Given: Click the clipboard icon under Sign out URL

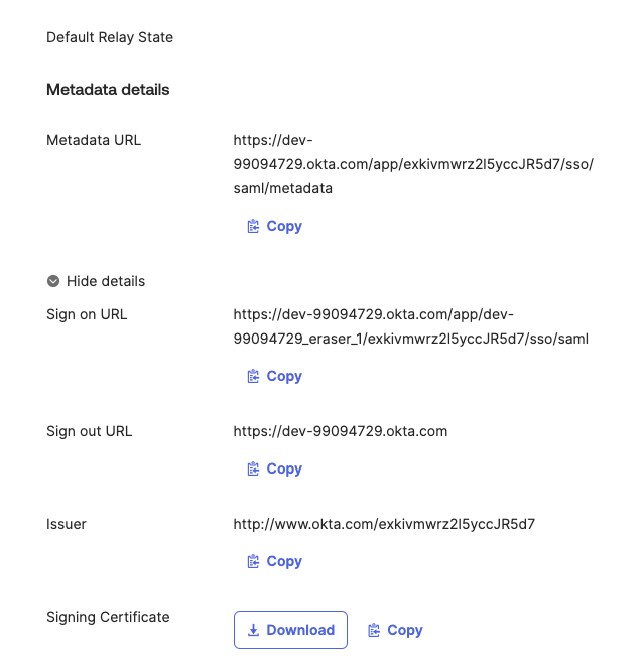Looking at the screenshot, I should point(253,468).
